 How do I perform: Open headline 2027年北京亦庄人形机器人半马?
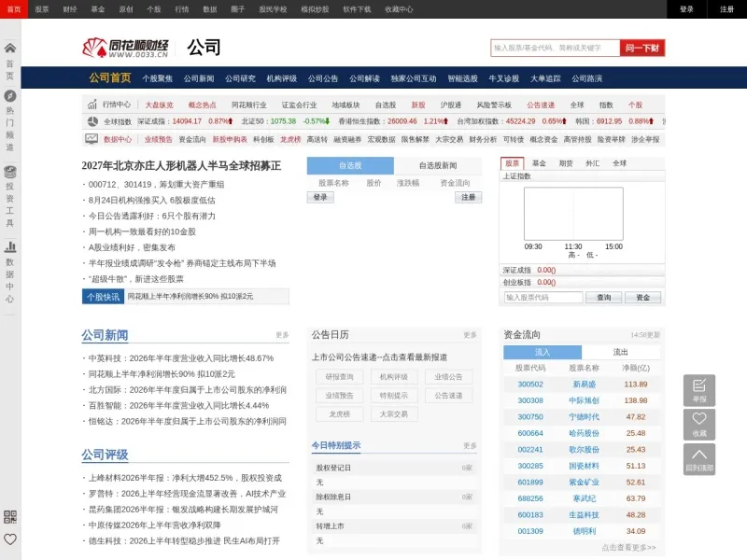coord(181,165)
